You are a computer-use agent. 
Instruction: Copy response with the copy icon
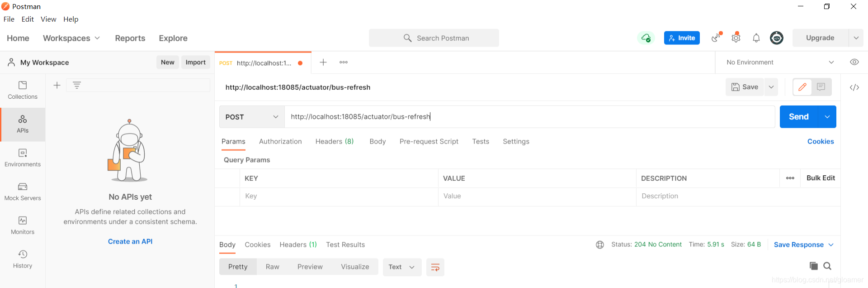(814, 266)
